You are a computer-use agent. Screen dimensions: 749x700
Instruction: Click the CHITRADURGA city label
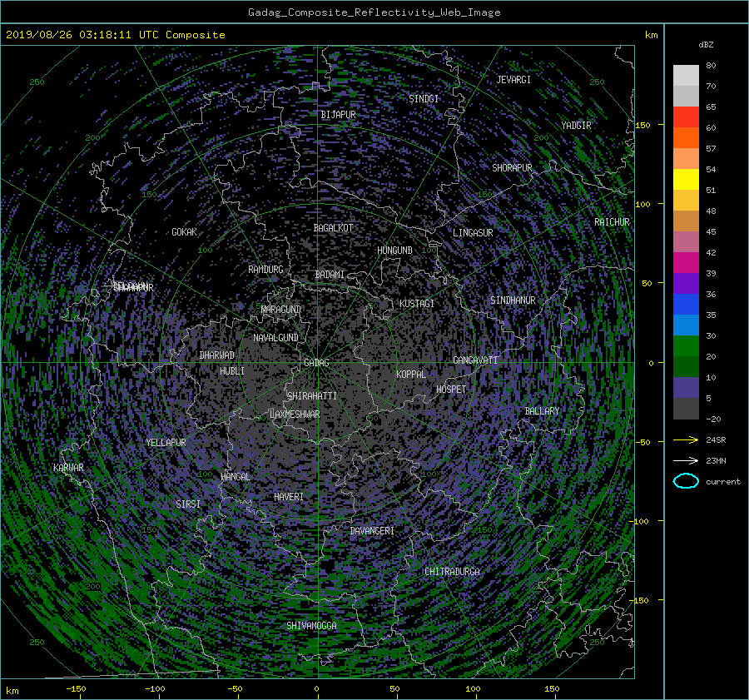pos(453,572)
